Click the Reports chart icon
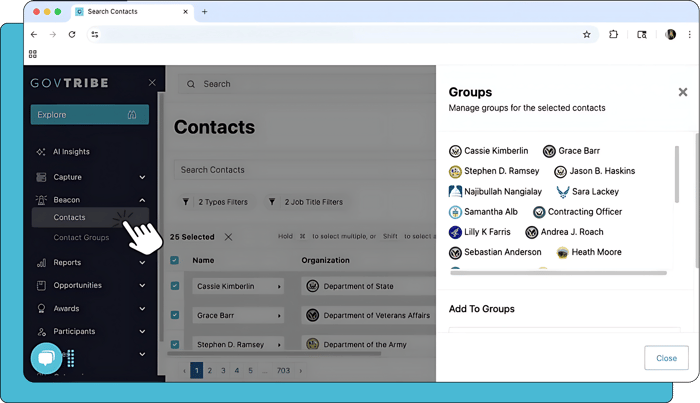 (41, 263)
